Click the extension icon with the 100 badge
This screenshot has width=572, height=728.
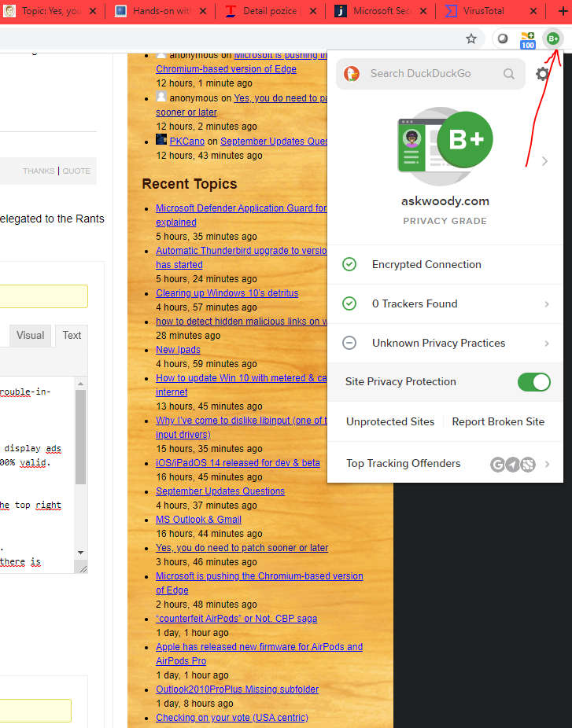[527, 39]
